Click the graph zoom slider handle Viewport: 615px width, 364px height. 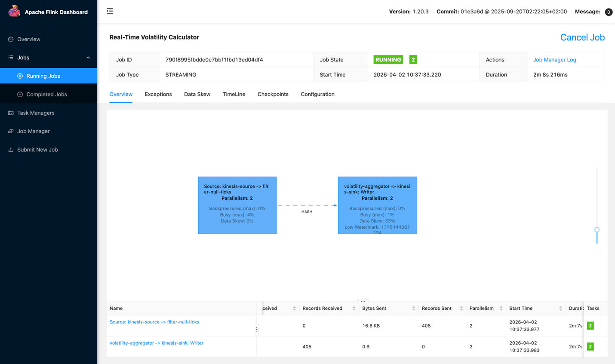pos(597,230)
